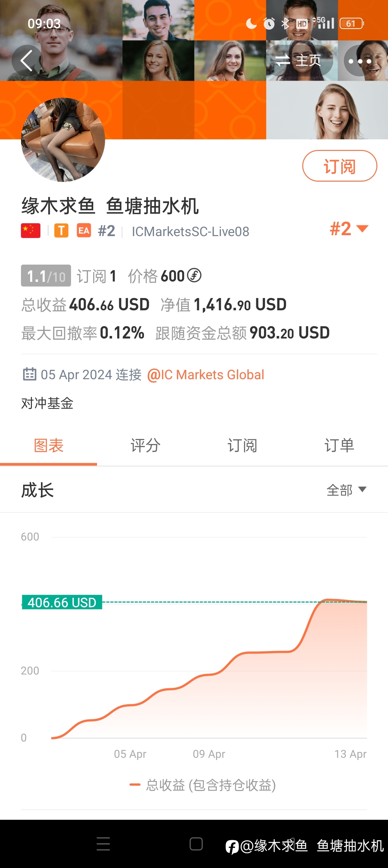Viewport: 388px width, 868px height.
Task: Open the 全部 time range dropdown
Action: pos(347,490)
